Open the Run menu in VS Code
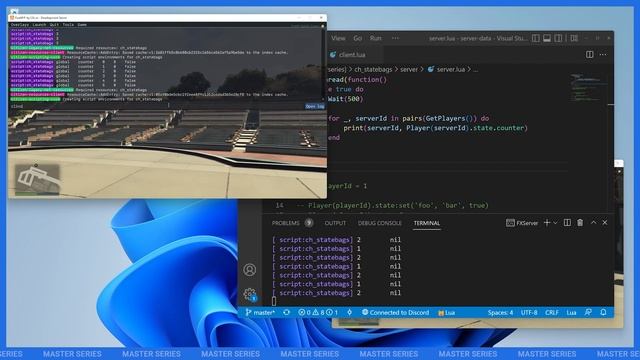 376,38
